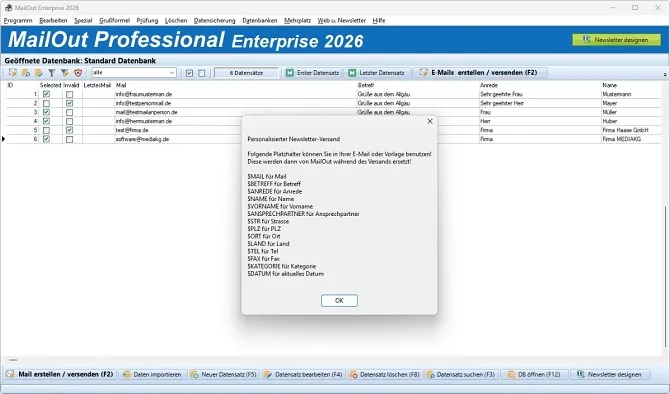This screenshot has height=394, width=670.
Task: Click the 'Name' column header
Action: pyautogui.click(x=609, y=85)
